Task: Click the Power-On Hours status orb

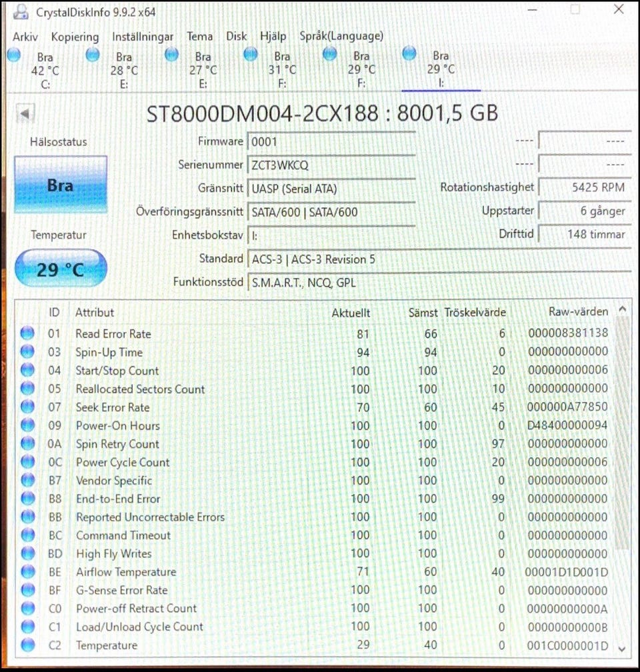Action: tap(27, 425)
